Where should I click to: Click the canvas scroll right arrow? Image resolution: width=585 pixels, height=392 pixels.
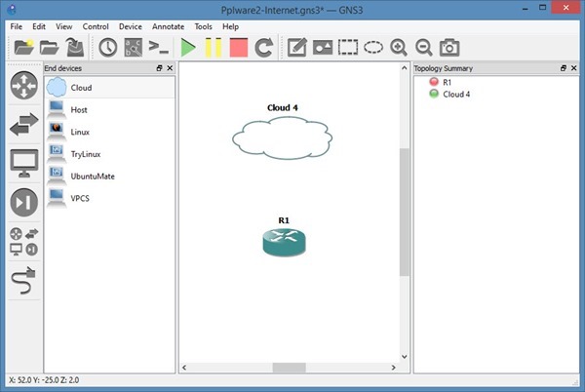pyautogui.click(x=393, y=368)
